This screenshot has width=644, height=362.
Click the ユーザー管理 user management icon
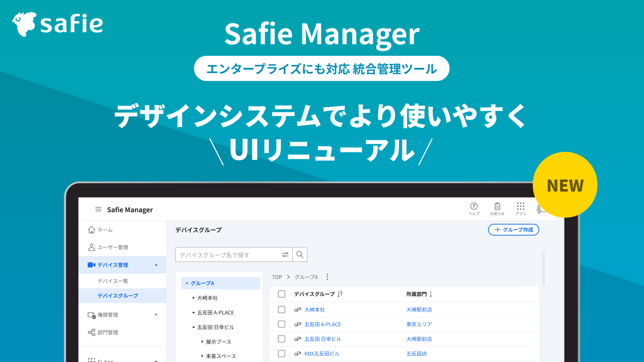coord(91,247)
